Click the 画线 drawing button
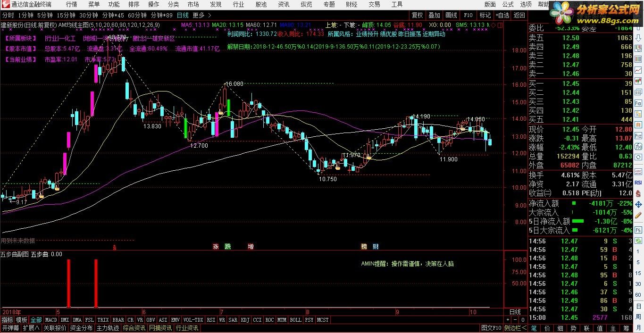The image size is (644, 333). point(451,15)
